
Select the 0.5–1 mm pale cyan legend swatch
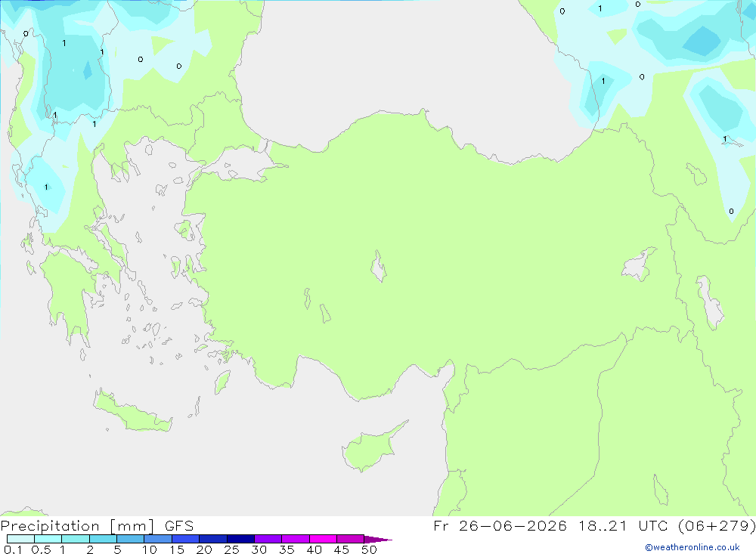coord(48,539)
